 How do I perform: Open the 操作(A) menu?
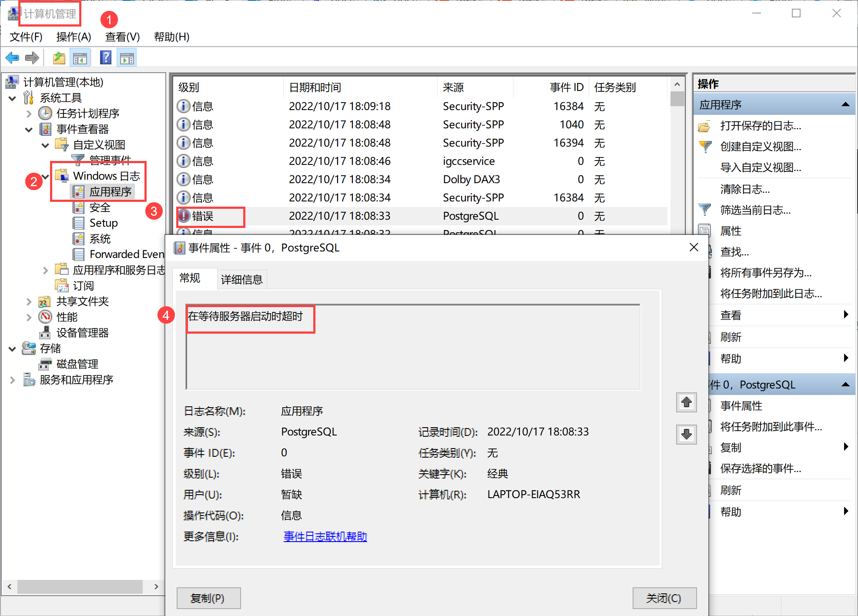tap(74, 37)
